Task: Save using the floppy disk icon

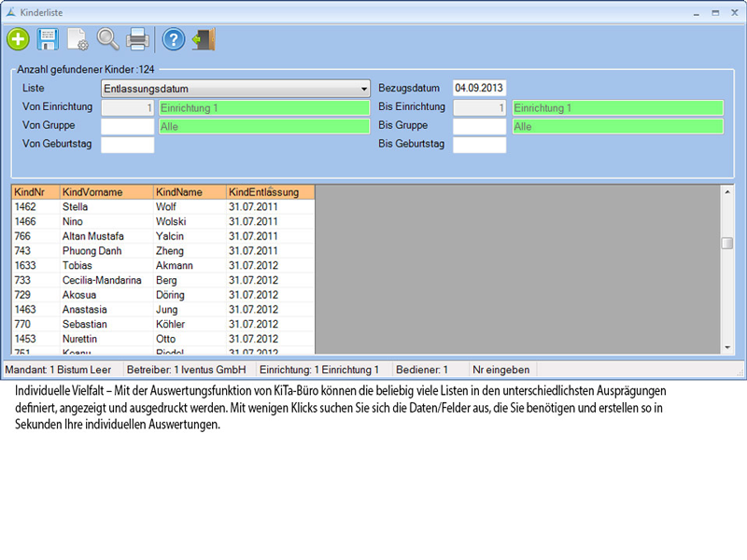Action: point(48,39)
